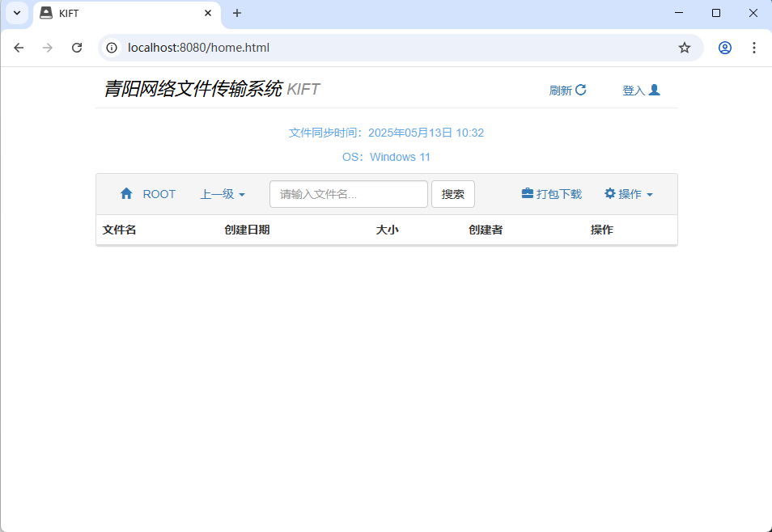The image size is (772, 532).
Task: Click the 打包下载 download button
Action: click(x=551, y=193)
